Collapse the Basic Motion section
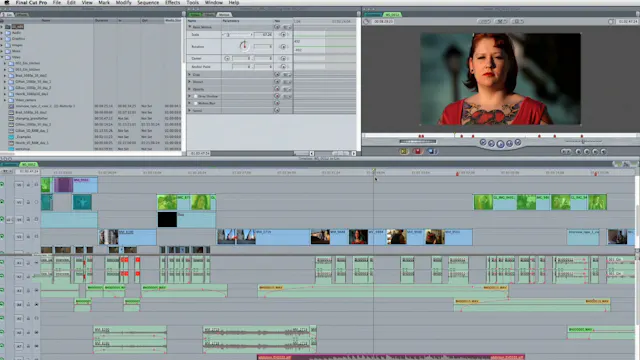 point(189,27)
